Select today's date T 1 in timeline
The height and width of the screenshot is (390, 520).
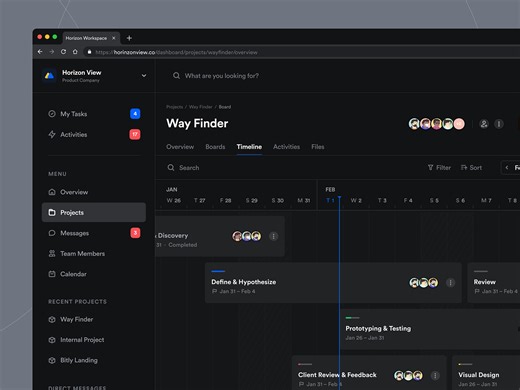coord(330,200)
